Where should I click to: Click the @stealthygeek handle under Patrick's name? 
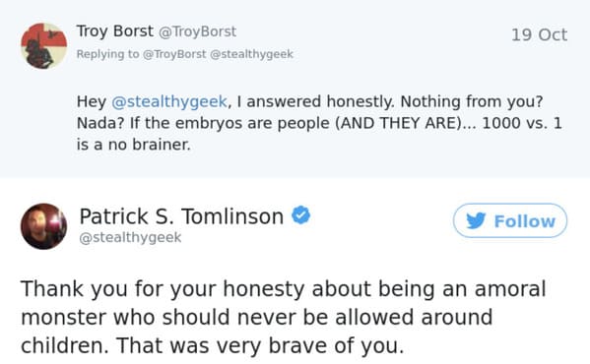[130, 237]
